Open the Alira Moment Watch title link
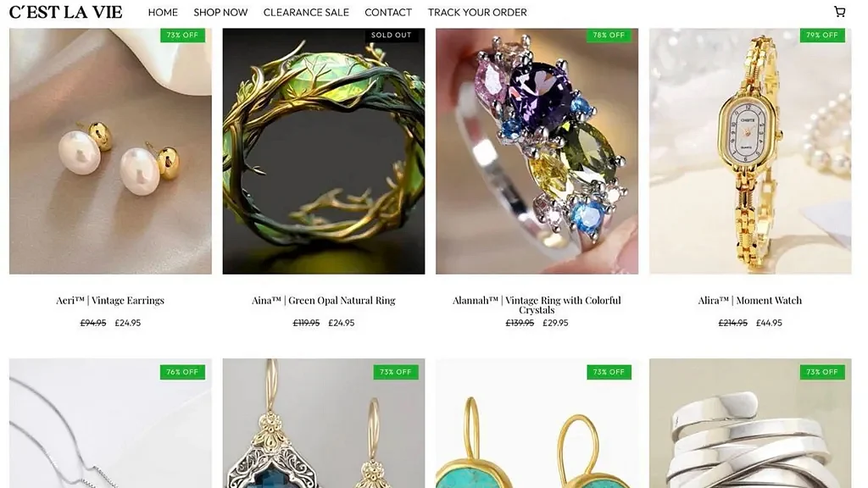 [x=750, y=301]
